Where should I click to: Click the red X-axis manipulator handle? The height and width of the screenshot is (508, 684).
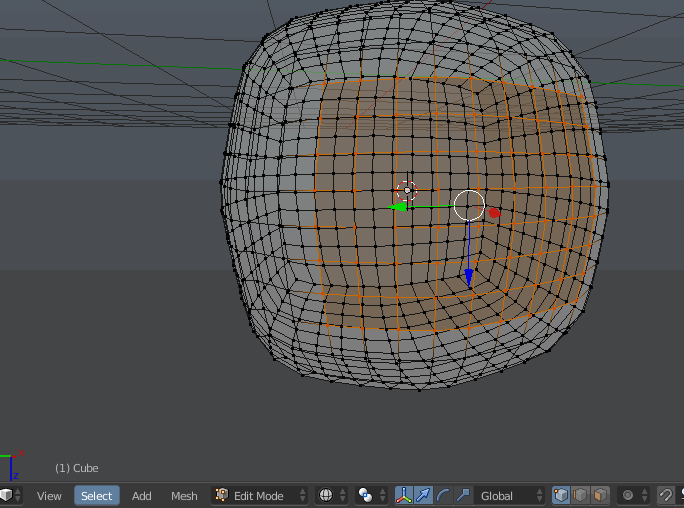(494, 213)
